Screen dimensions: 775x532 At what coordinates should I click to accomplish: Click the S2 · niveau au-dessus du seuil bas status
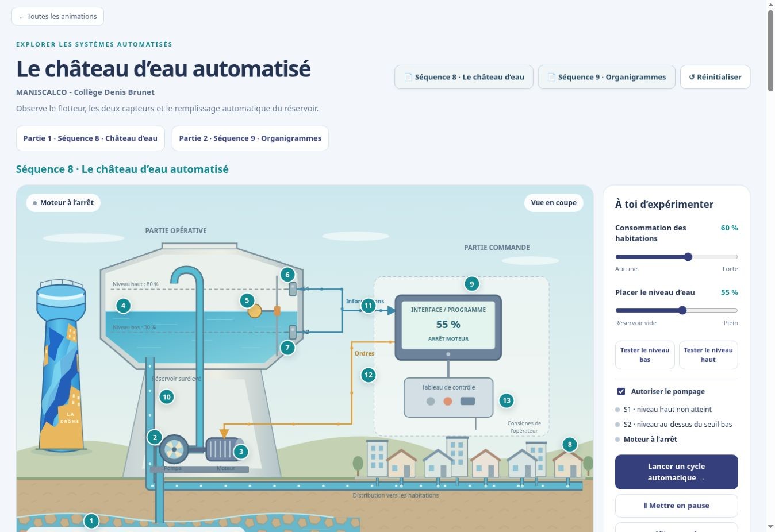678,425
